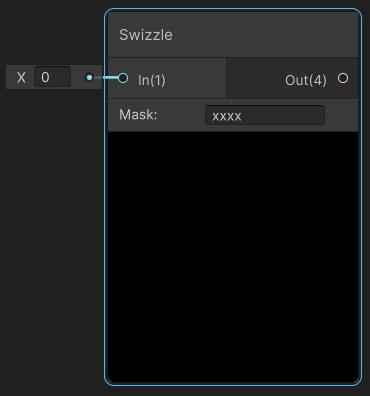Click the Out(4) output port circle

pyautogui.click(x=343, y=78)
